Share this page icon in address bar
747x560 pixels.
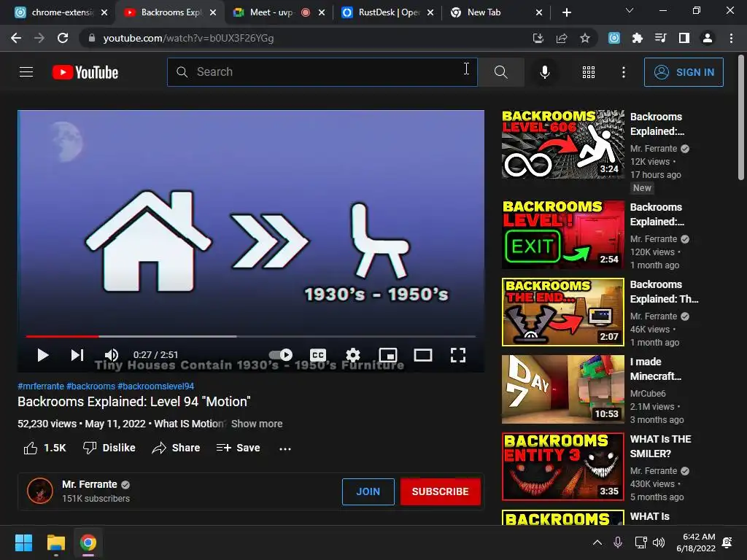pyautogui.click(x=562, y=38)
